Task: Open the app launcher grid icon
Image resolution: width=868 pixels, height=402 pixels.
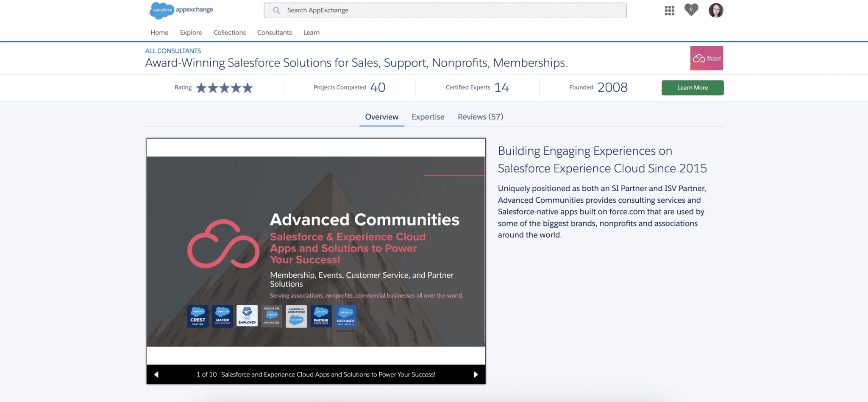Action: coord(670,10)
